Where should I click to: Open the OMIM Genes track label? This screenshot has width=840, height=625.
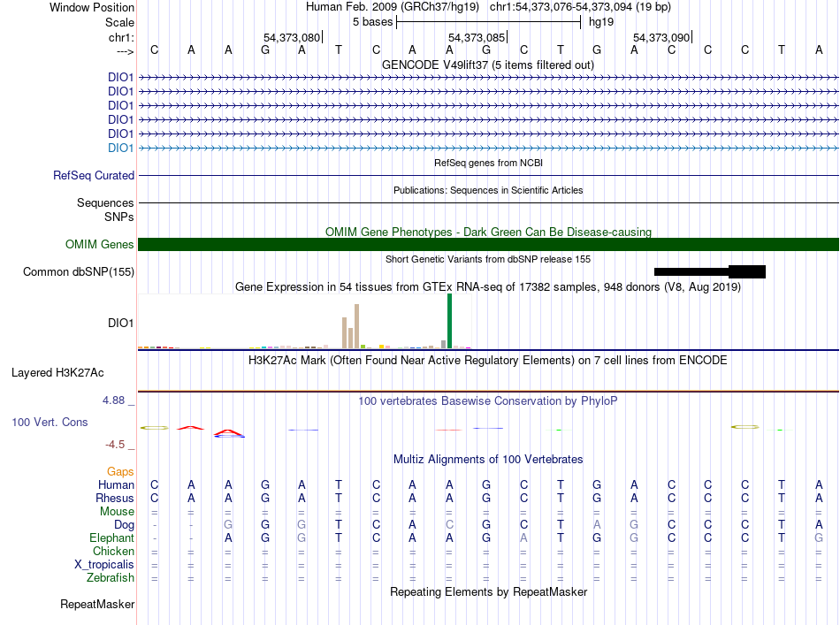coord(99,244)
